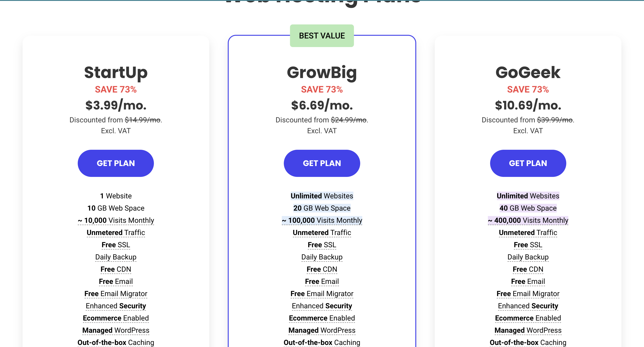Select Free SSL in the GrowBig column
The image size is (644, 347).
tap(322, 245)
